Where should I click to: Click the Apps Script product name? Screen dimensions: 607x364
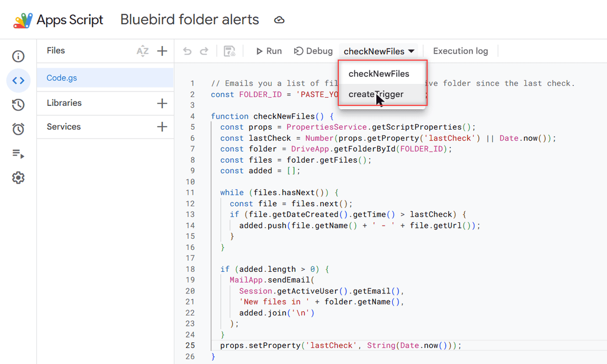70,20
